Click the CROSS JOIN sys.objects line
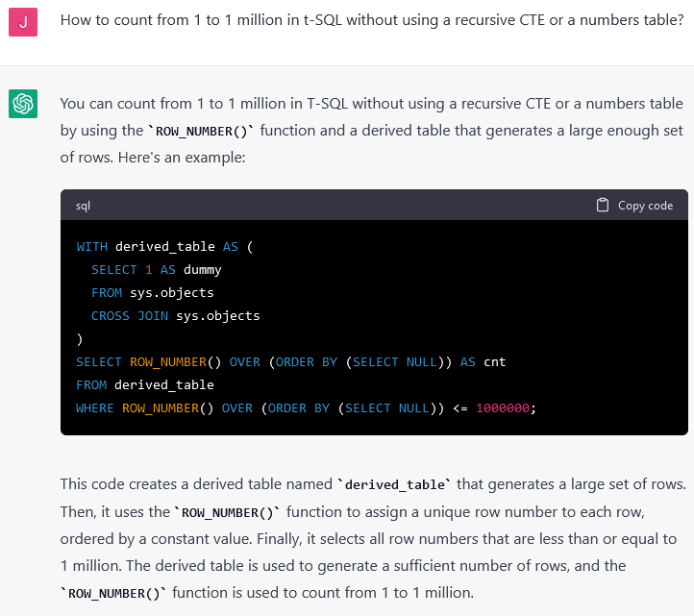This screenshot has height=616, width=694. [x=176, y=315]
